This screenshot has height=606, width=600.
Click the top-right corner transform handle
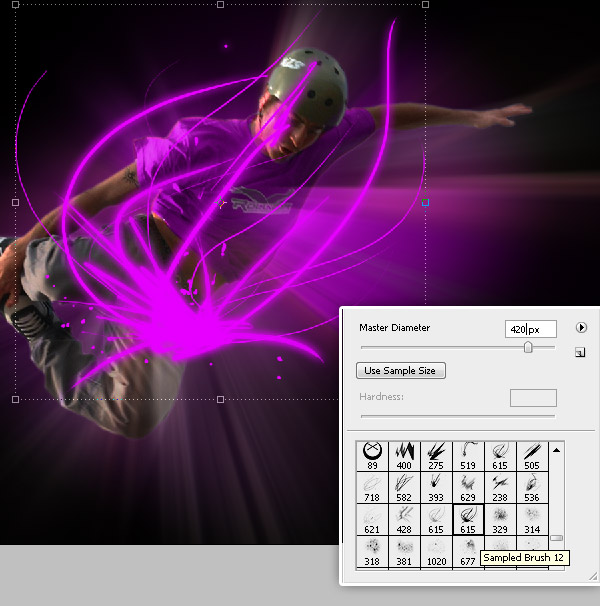[x=425, y=5]
